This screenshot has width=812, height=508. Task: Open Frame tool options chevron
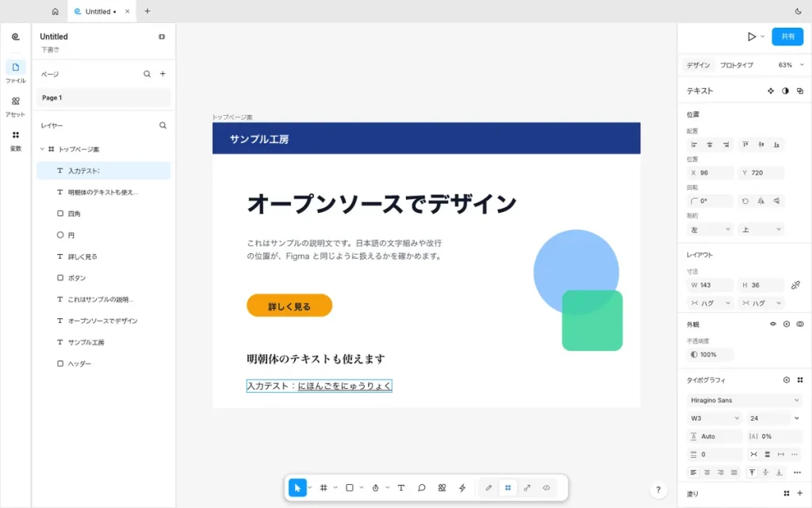[335, 488]
